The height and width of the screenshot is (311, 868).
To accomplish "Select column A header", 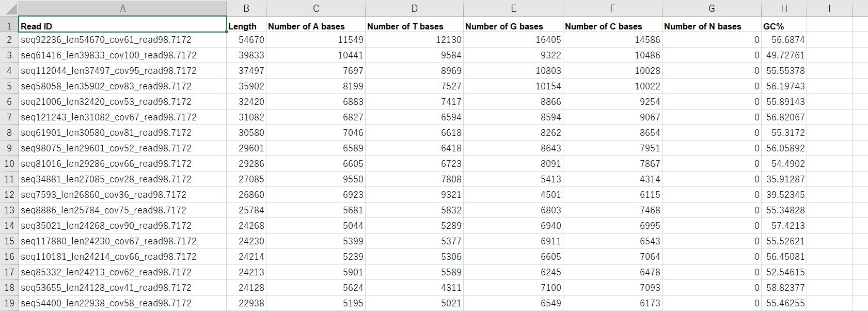I will [x=122, y=8].
